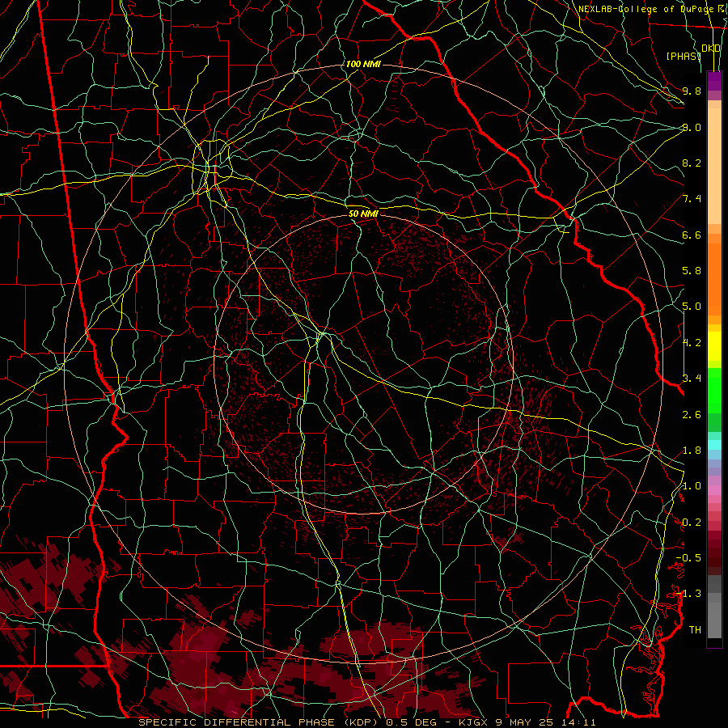Click the 5.8 scale value
728x728 pixels.
692,271
